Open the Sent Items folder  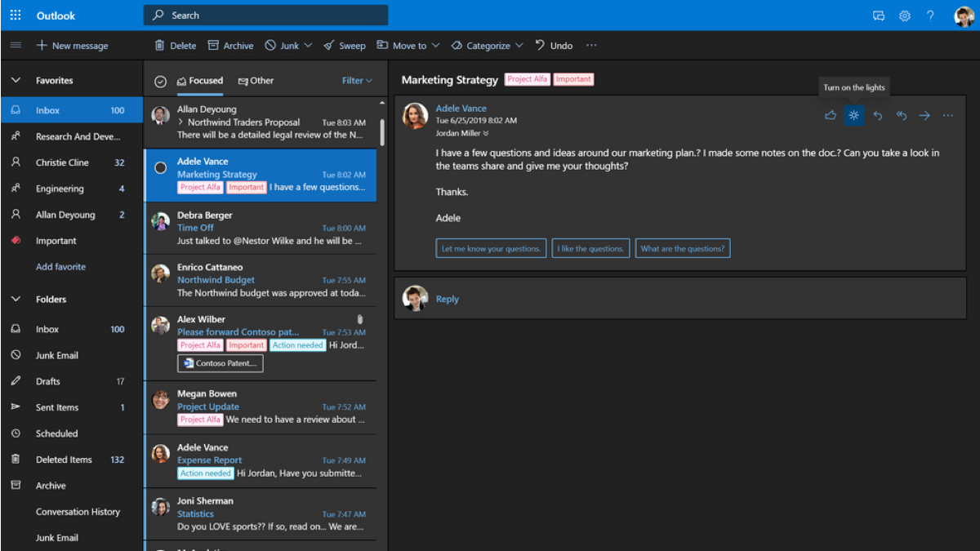coord(71,407)
